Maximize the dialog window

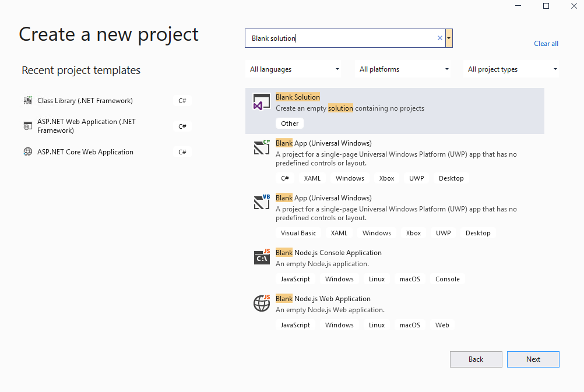pos(546,6)
